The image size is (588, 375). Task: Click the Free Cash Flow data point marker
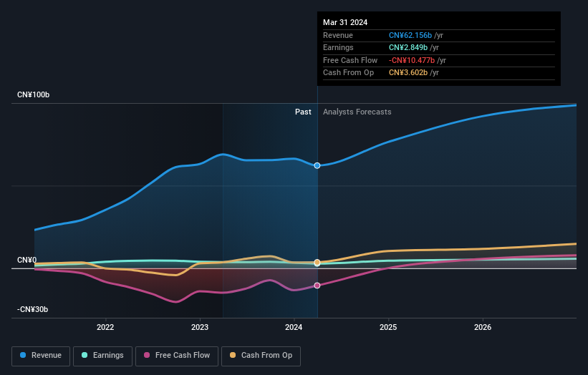317,286
